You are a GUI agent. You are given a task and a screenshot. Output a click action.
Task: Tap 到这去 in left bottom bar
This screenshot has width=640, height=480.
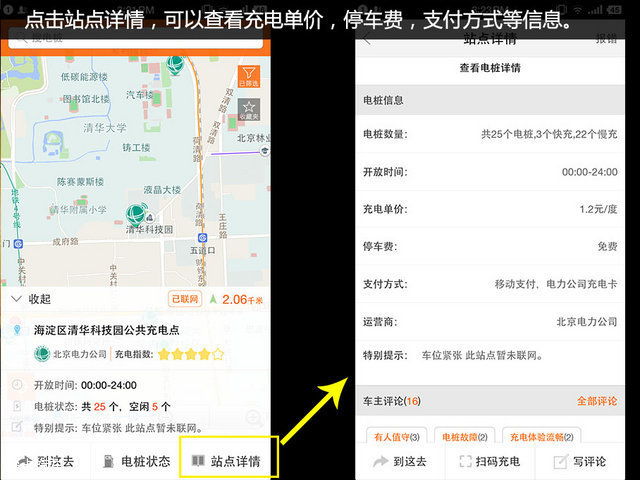pos(45,461)
